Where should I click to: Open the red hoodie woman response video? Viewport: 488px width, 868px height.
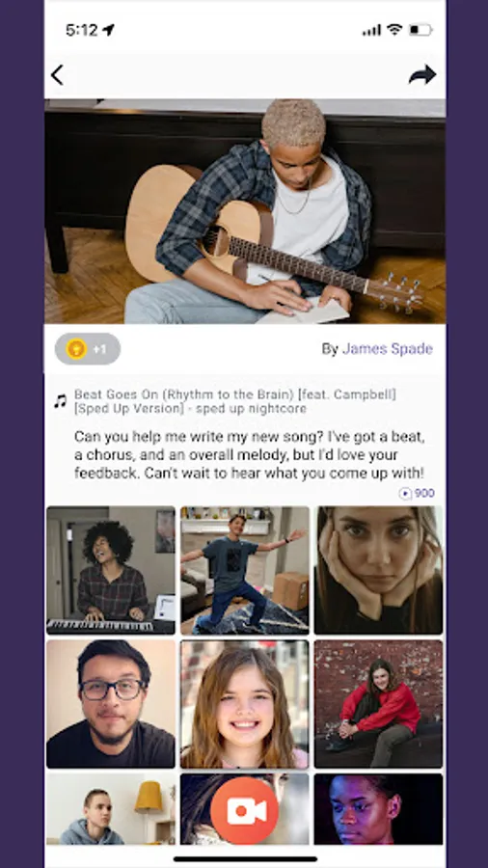tap(378, 704)
